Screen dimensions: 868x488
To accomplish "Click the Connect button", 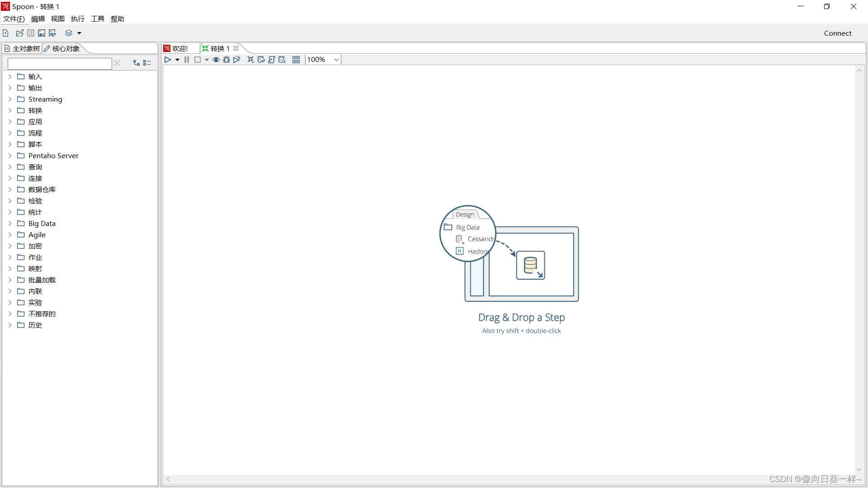I will coord(837,33).
